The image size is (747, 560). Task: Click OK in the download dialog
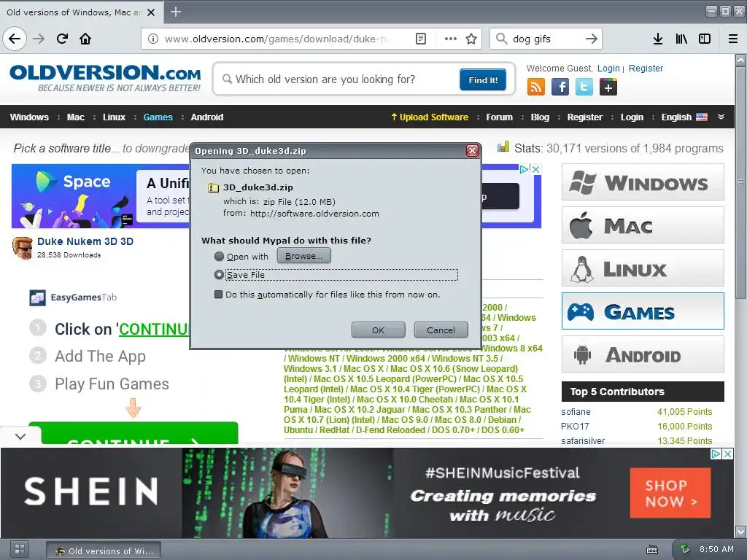tap(379, 330)
